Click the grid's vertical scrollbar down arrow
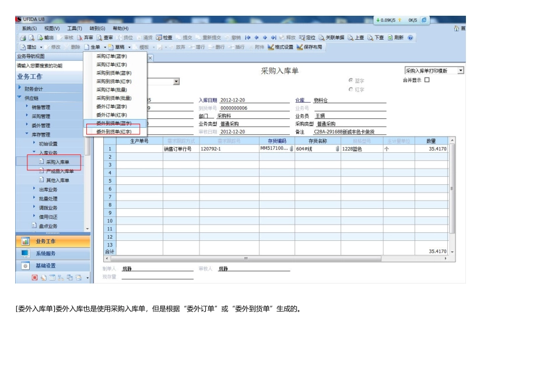554x392 pixels. click(452, 252)
